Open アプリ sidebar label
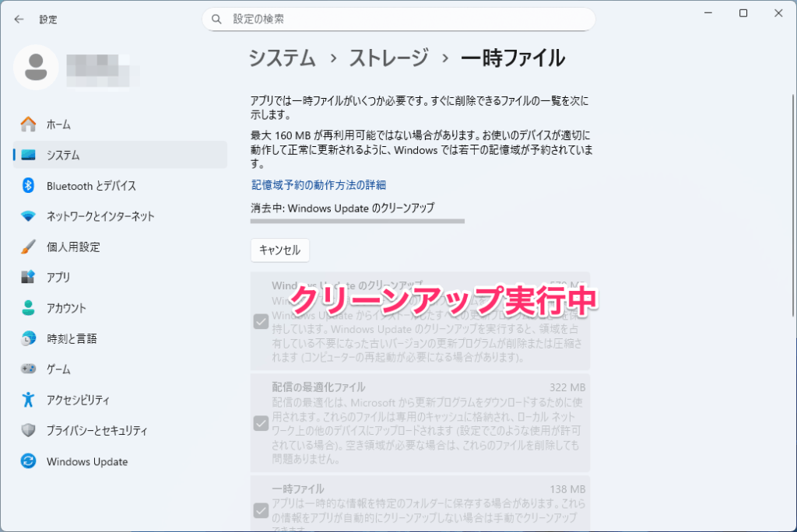 coord(58,278)
